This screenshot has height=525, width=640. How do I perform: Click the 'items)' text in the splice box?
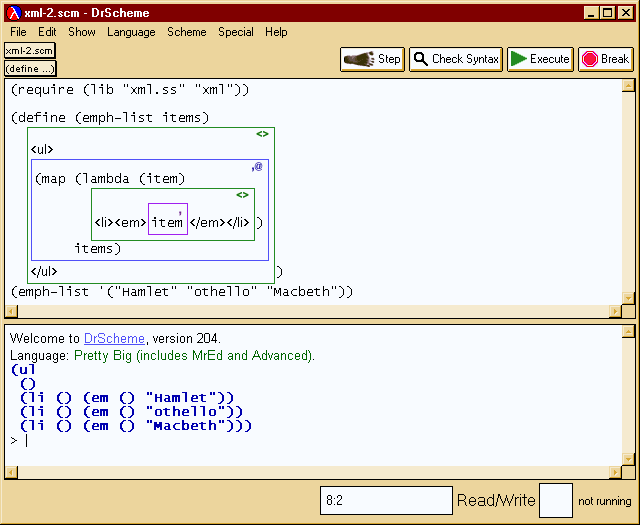tap(98, 249)
